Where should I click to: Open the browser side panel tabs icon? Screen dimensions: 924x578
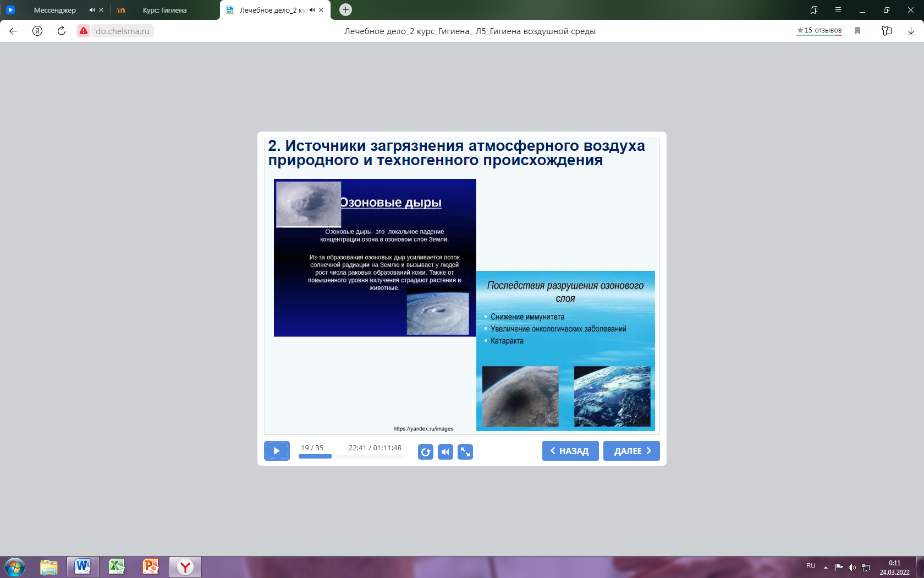(x=814, y=10)
